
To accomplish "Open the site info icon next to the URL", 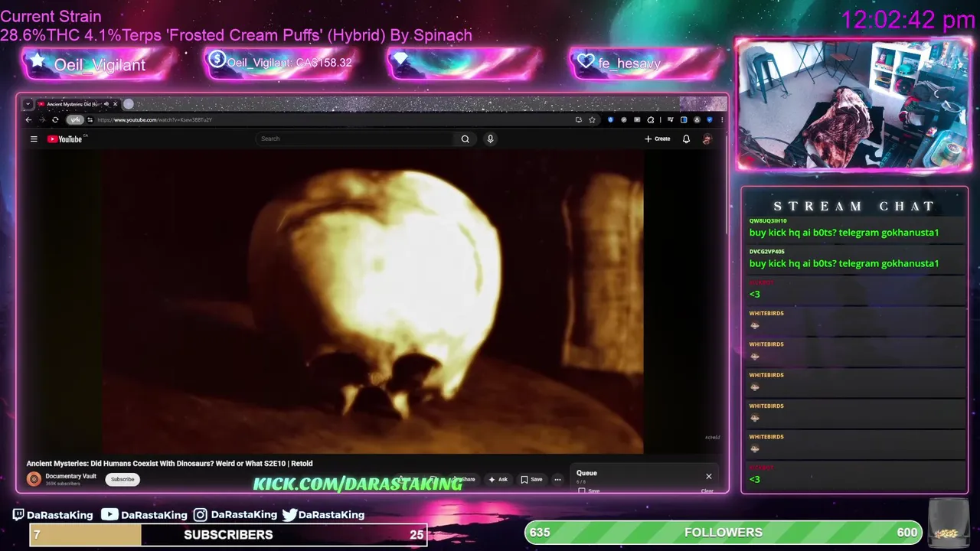I will click(90, 119).
